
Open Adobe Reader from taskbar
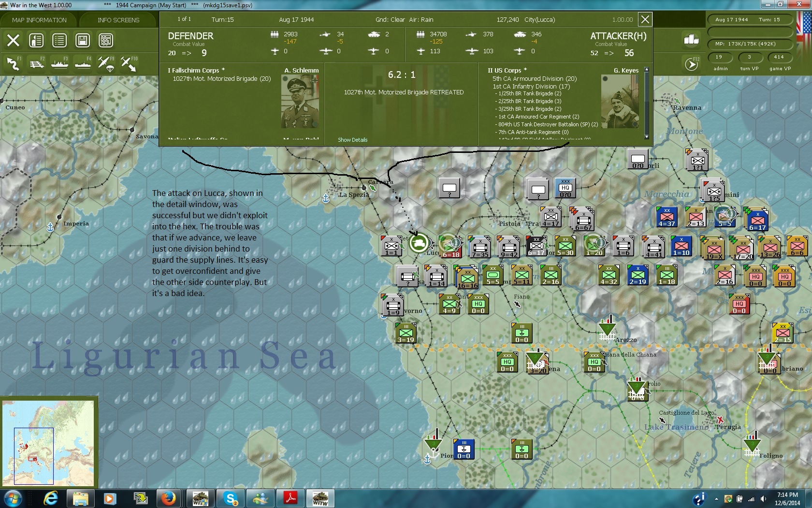tap(290, 498)
